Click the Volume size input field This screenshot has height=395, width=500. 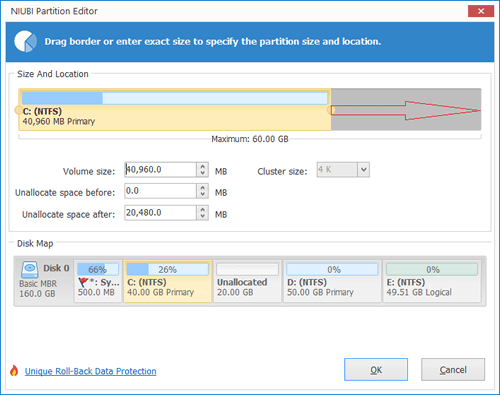(160, 170)
